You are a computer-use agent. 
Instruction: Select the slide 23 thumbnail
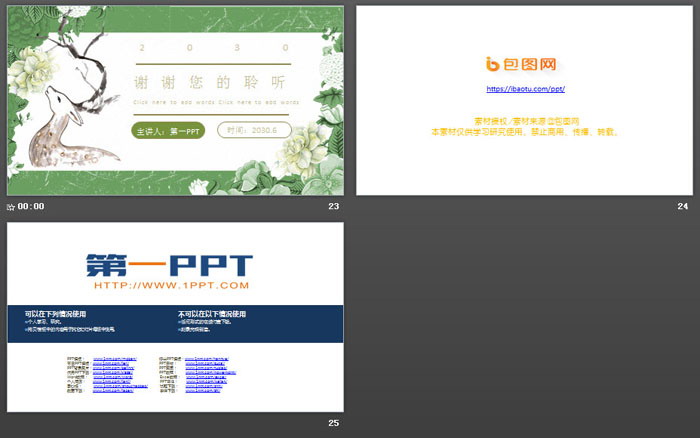click(x=175, y=100)
